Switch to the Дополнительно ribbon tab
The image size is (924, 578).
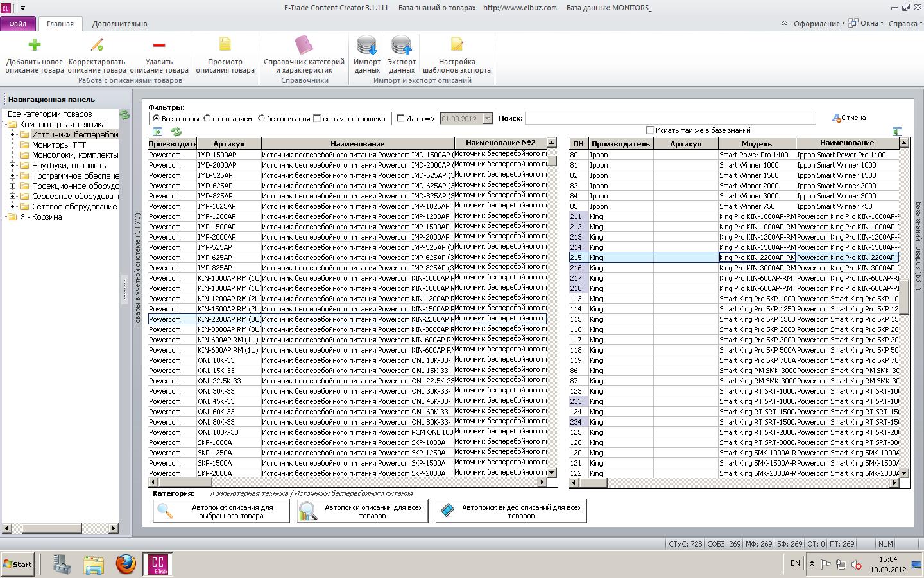[119, 24]
